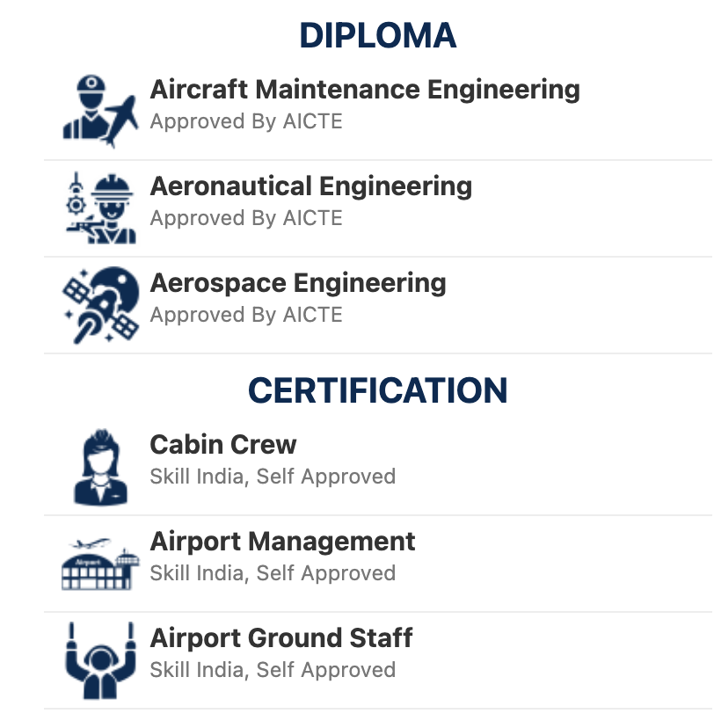The width and height of the screenshot is (714, 728).
Task: Click the DIPLOMA section heading
Action: point(378,35)
